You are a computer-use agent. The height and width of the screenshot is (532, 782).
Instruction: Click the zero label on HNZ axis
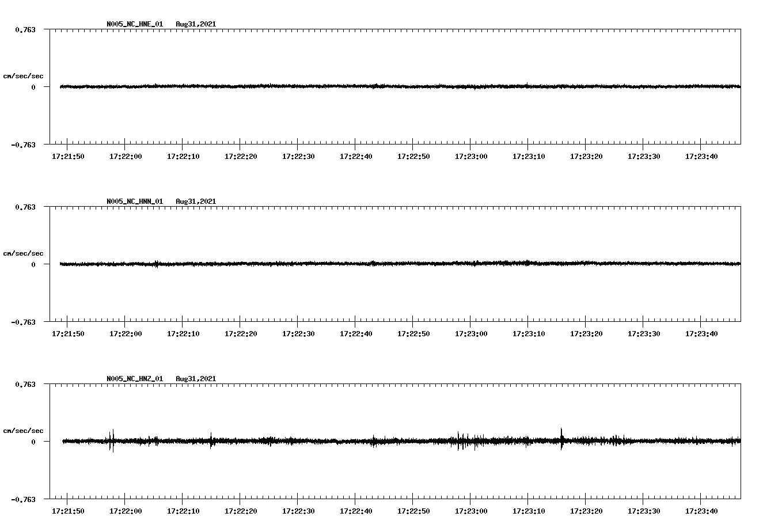point(33,442)
